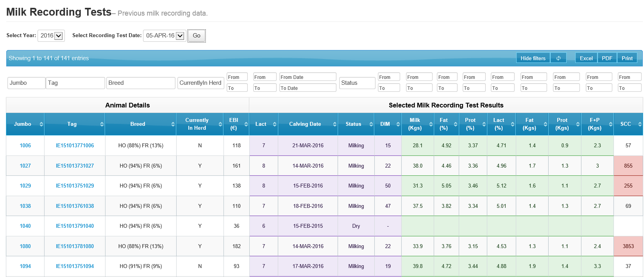This screenshot has height=277, width=644.
Task: Click the Breed filter input field
Action: coord(141,83)
